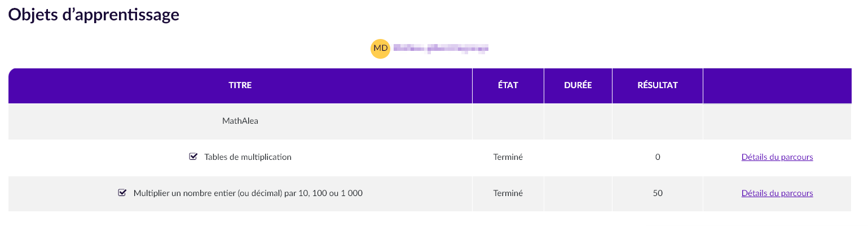Click the result value 0
The height and width of the screenshot is (226, 868).
click(658, 157)
